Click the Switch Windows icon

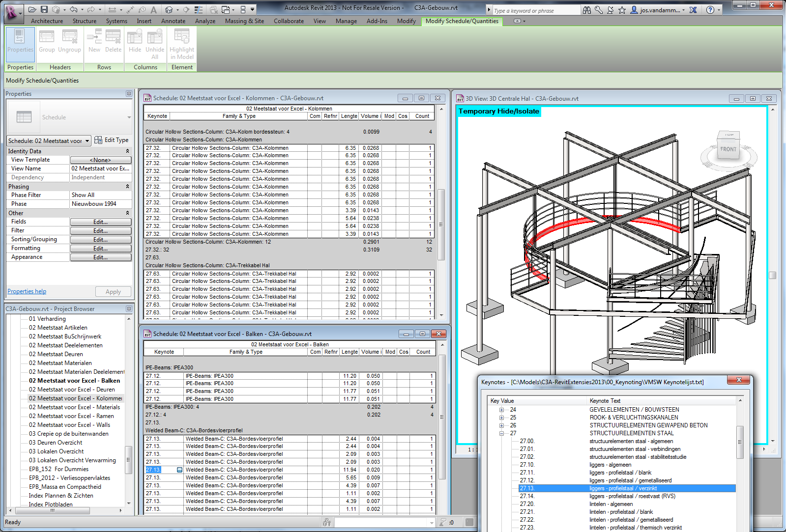226,9
